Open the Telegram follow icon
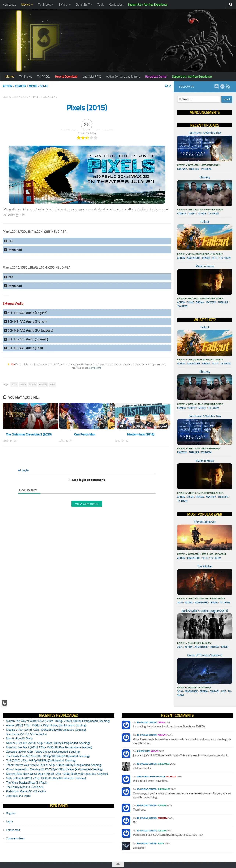This screenshot has width=236, height=868. point(223,87)
